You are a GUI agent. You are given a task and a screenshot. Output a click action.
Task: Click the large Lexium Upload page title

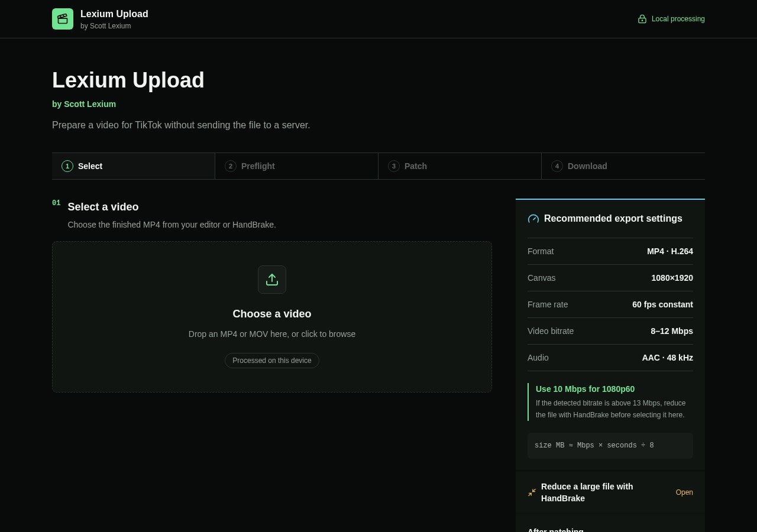(128, 80)
